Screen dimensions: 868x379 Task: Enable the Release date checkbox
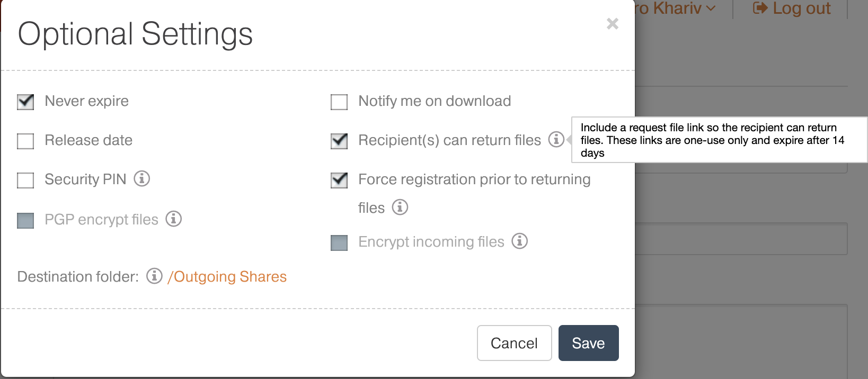point(25,141)
